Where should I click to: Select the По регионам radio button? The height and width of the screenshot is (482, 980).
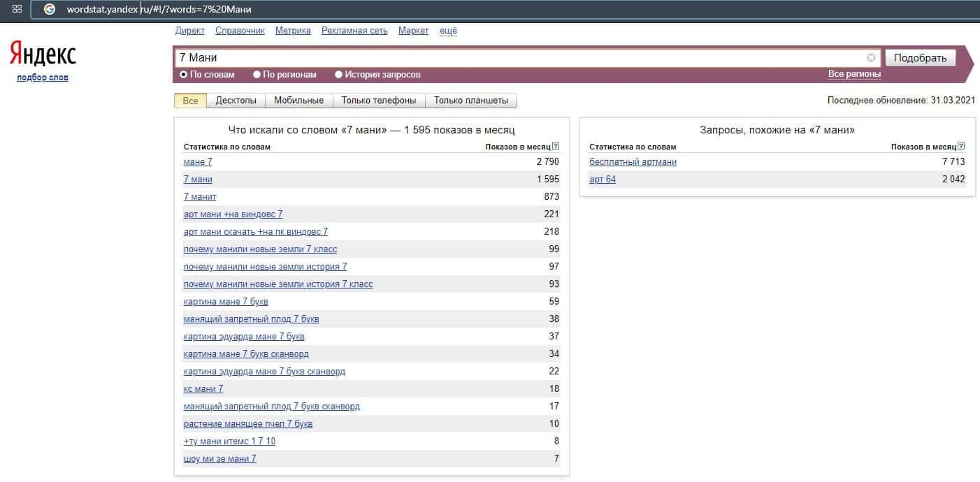pos(257,75)
